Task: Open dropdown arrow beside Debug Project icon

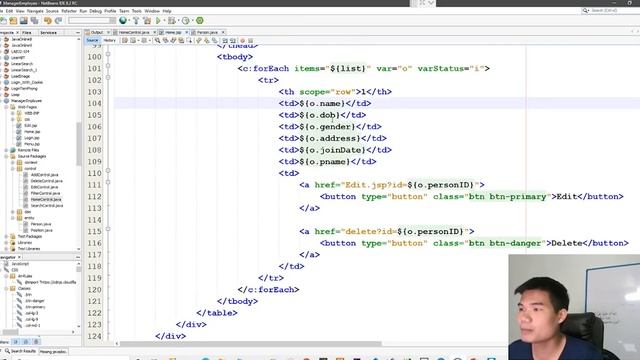Action: tap(178, 21)
